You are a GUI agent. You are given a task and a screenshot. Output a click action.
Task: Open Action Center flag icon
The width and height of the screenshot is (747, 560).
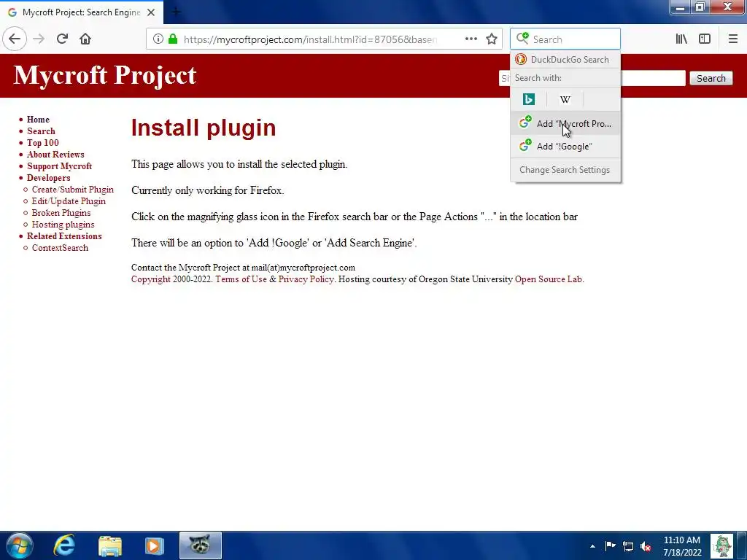click(610, 545)
